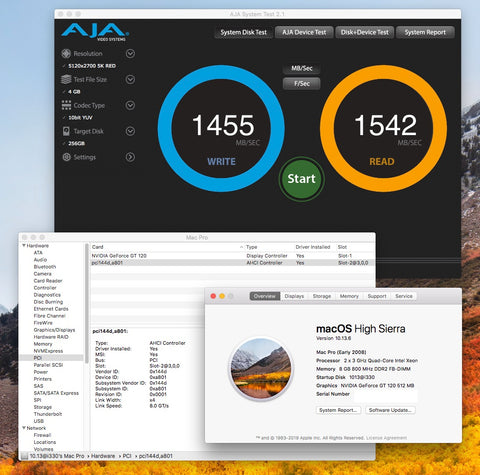480x475 pixels.
Task: Select Camera in the sidebar
Action: coord(42,274)
